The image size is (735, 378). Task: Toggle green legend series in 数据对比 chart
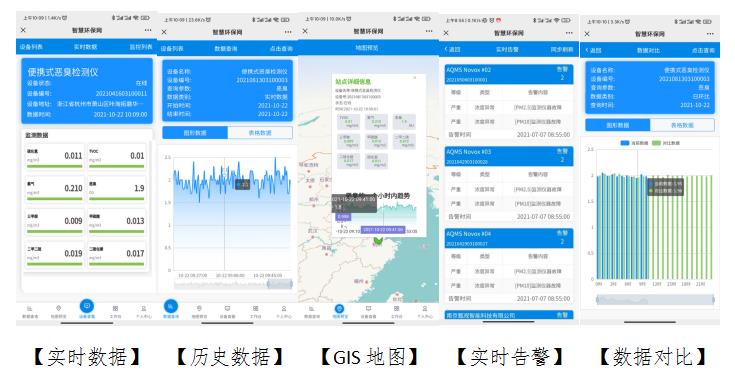tap(666, 143)
